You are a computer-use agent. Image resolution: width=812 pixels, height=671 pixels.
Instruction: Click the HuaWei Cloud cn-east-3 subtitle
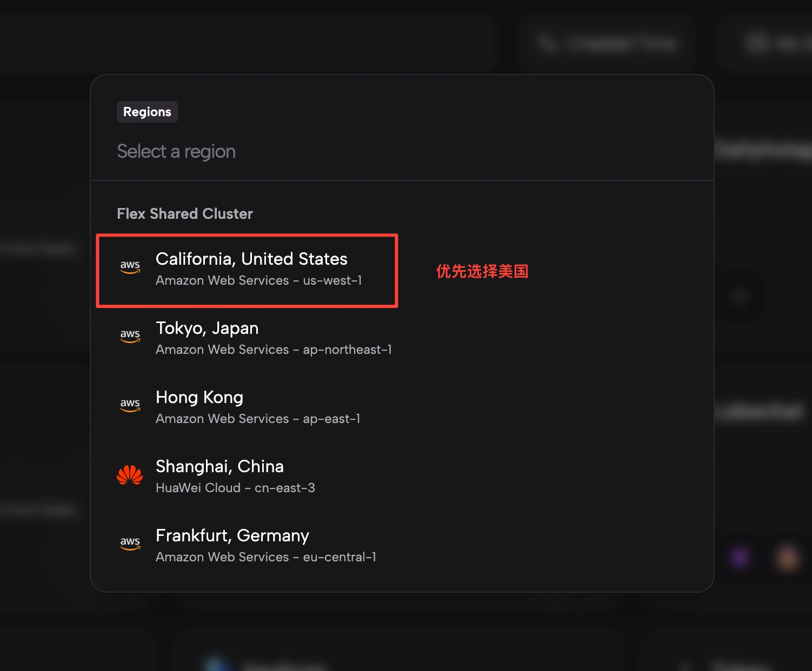pos(235,488)
